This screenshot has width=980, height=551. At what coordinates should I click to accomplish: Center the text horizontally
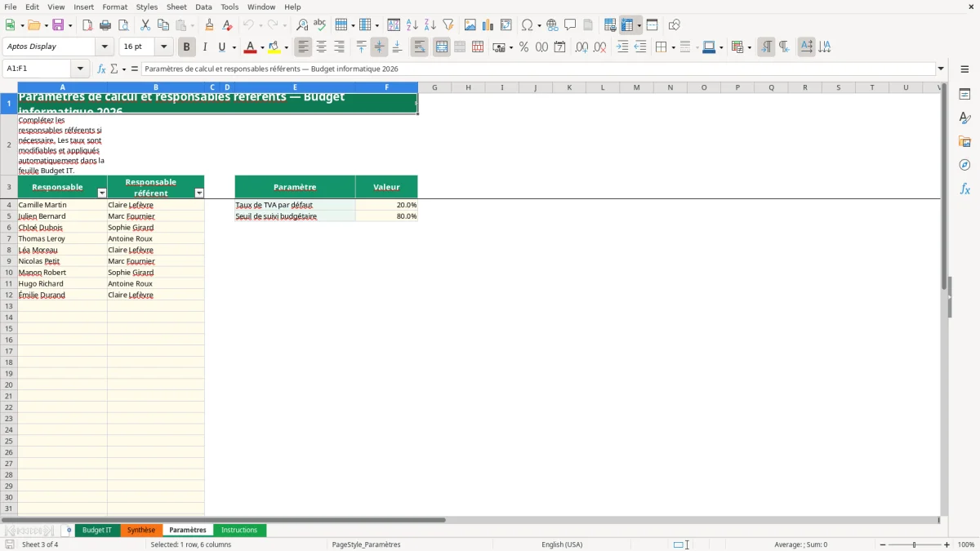(322, 47)
